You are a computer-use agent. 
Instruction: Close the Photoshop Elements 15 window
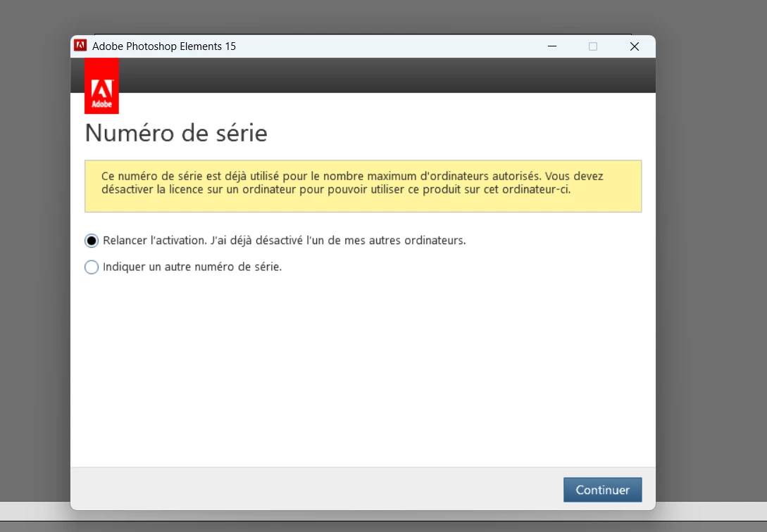635,46
